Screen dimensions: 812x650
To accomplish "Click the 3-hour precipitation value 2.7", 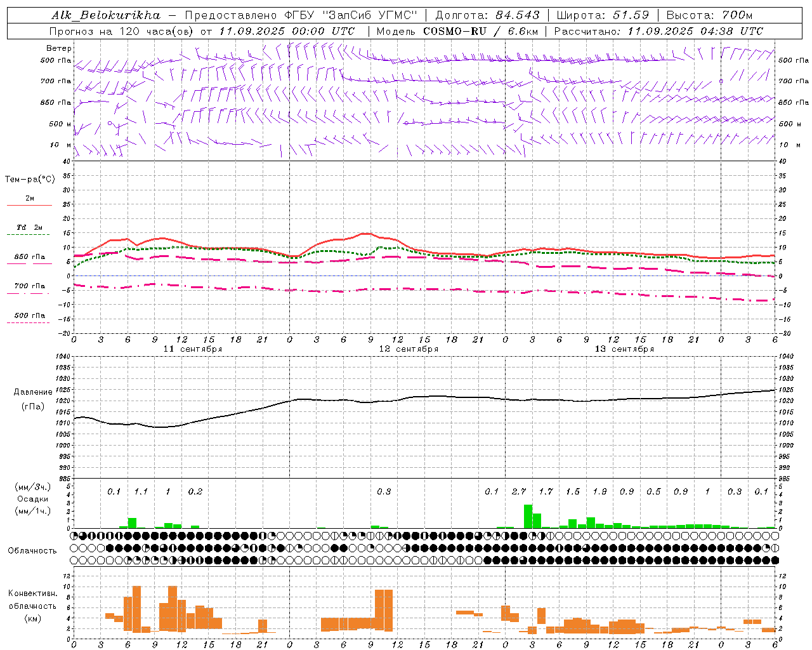I will tap(519, 492).
